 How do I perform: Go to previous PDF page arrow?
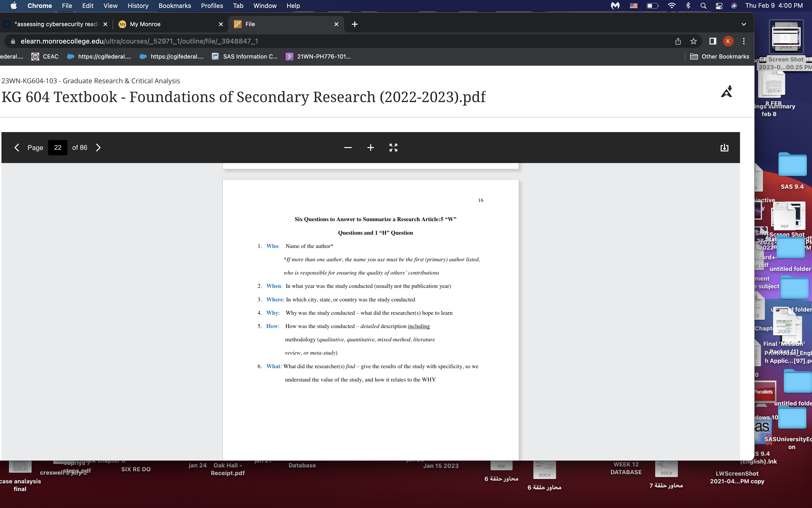point(17,148)
